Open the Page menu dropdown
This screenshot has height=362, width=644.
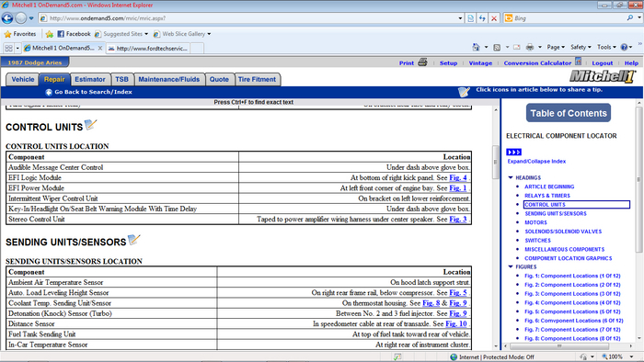pos(556,47)
